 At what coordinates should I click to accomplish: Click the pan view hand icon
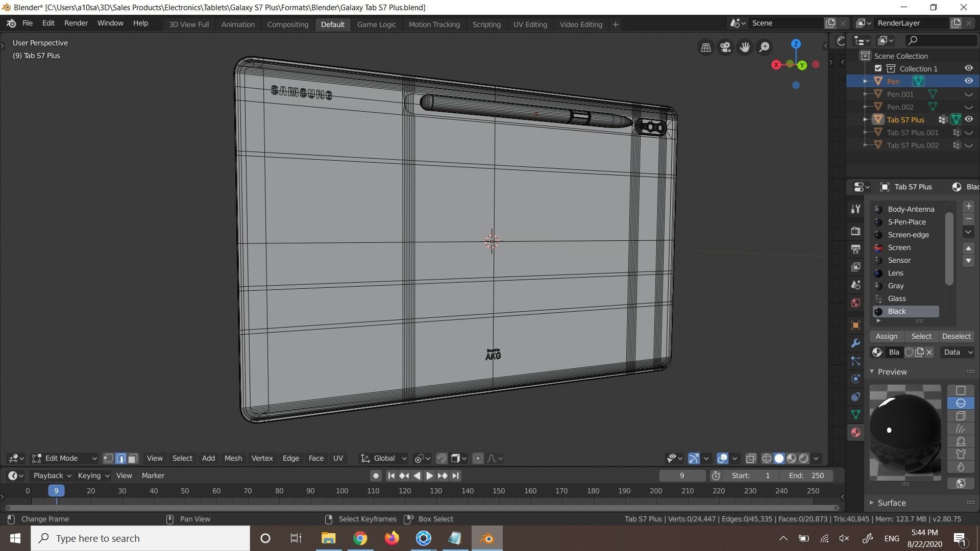[745, 47]
